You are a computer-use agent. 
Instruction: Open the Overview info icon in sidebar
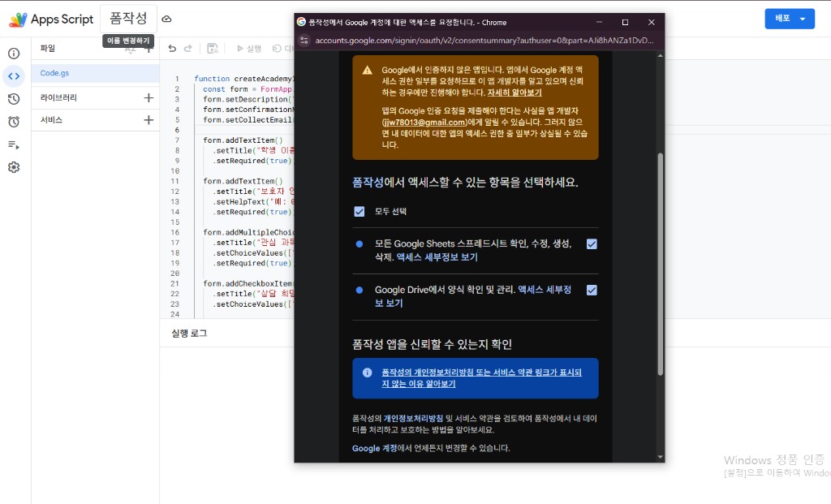[14, 54]
